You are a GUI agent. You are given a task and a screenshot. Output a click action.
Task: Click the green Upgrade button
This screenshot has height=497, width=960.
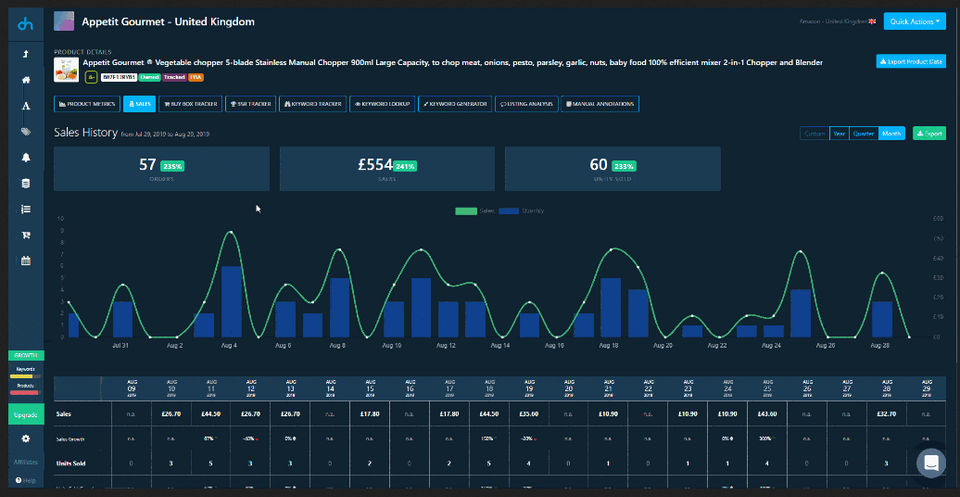tap(25, 413)
